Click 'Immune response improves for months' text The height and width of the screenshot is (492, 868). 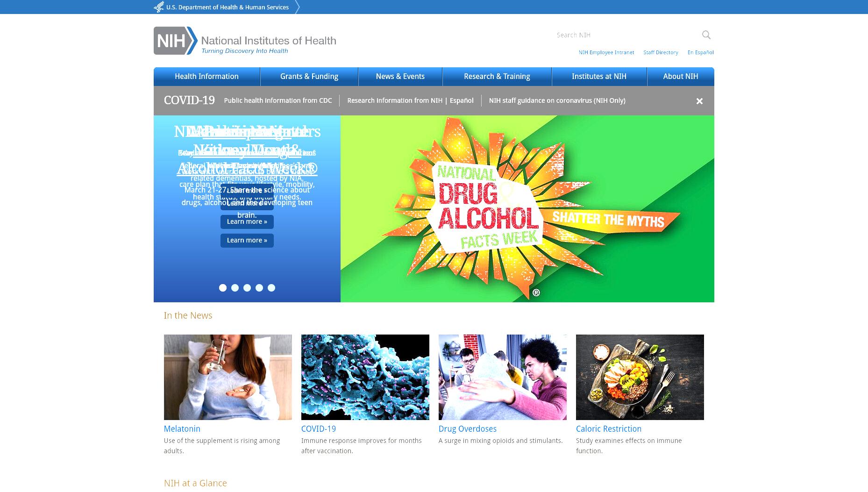coord(362,446)
